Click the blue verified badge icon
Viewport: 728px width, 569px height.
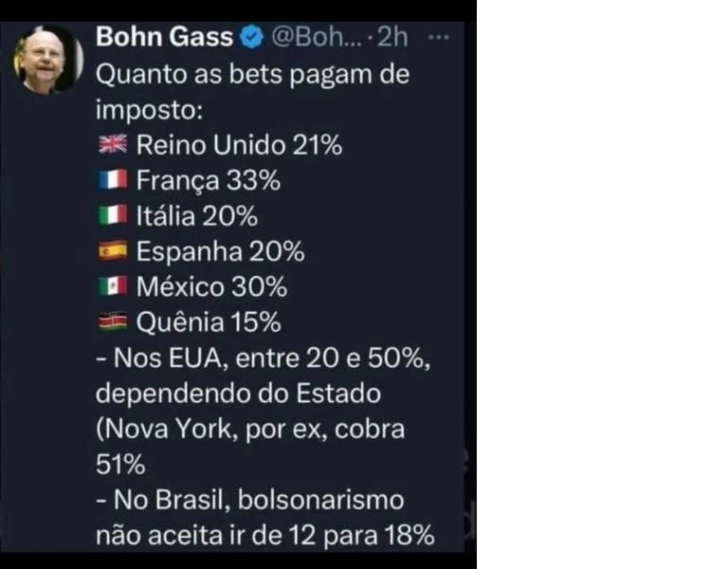251,38
